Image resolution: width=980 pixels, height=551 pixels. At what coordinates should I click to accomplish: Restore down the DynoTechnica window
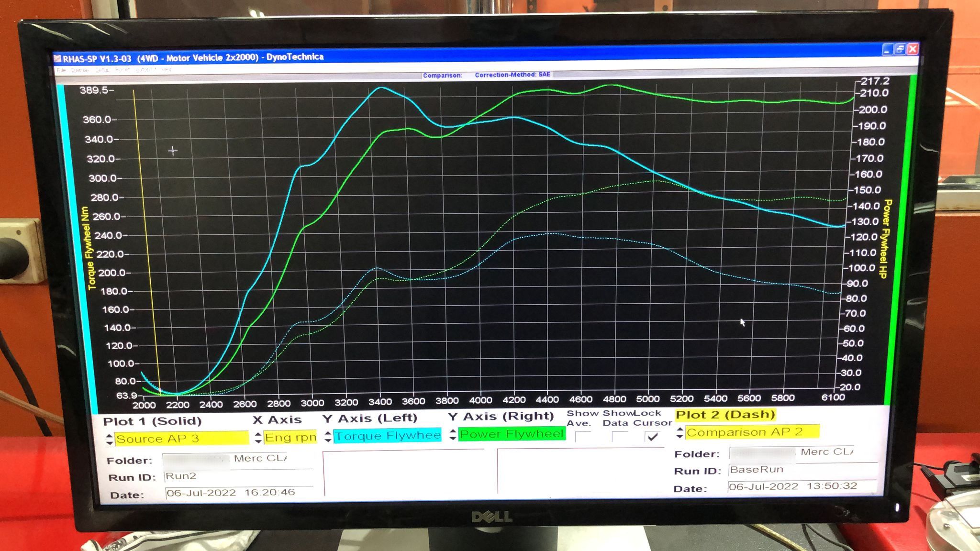pos(900,49)
